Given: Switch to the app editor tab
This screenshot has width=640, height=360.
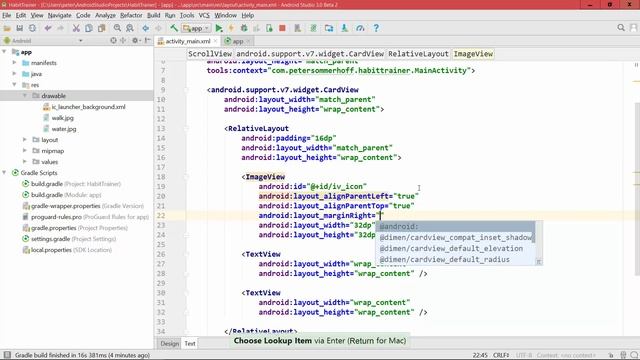Looking at the screenshot, I should [238, 41].
